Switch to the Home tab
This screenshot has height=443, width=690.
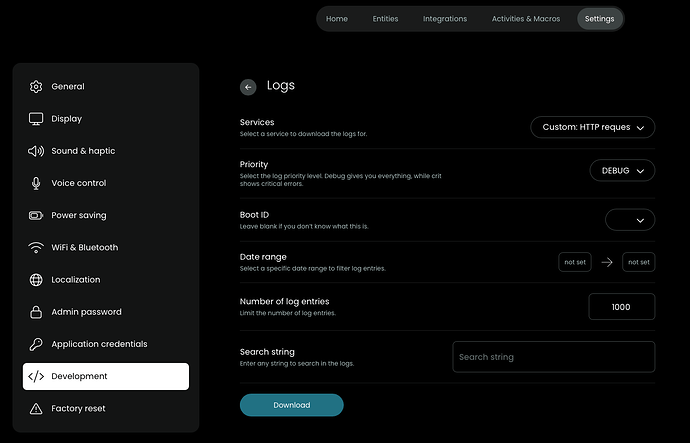coord(337,19)
